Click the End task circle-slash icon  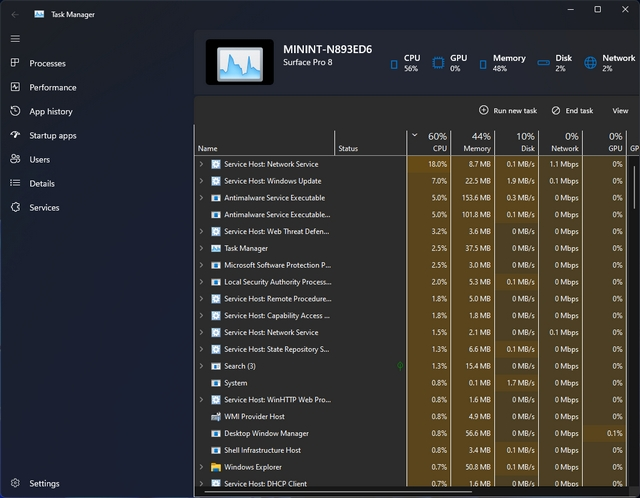click(x=556, y=111)
